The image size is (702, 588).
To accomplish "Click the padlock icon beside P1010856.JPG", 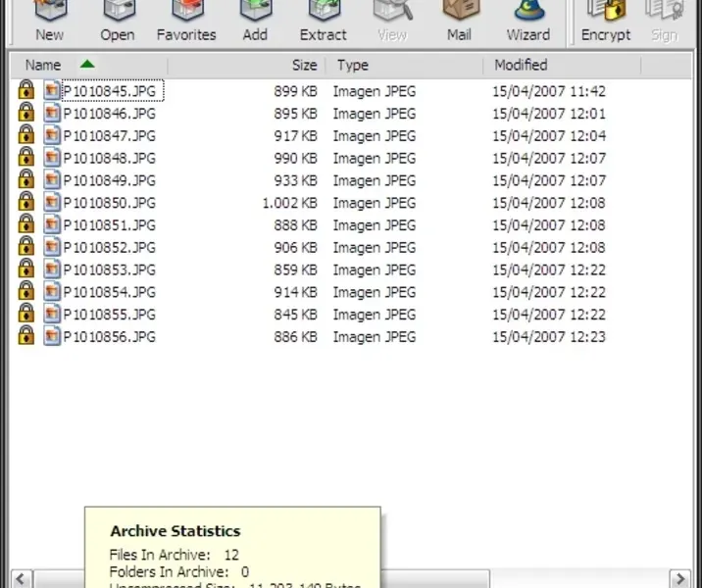I will [26, 335].
